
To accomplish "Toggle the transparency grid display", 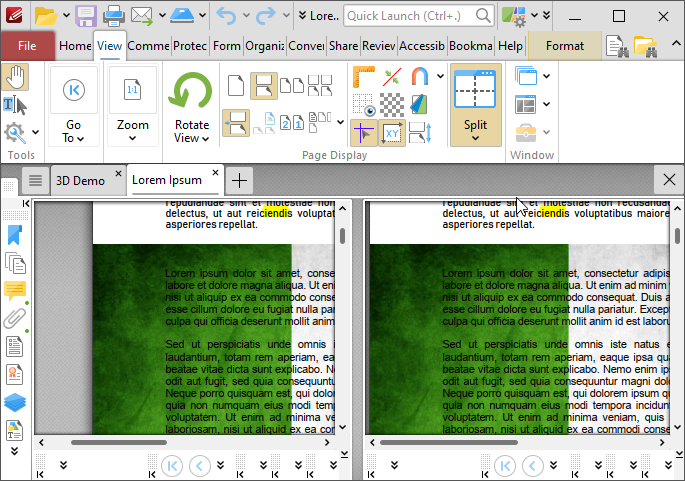I will tap(392, 105).
